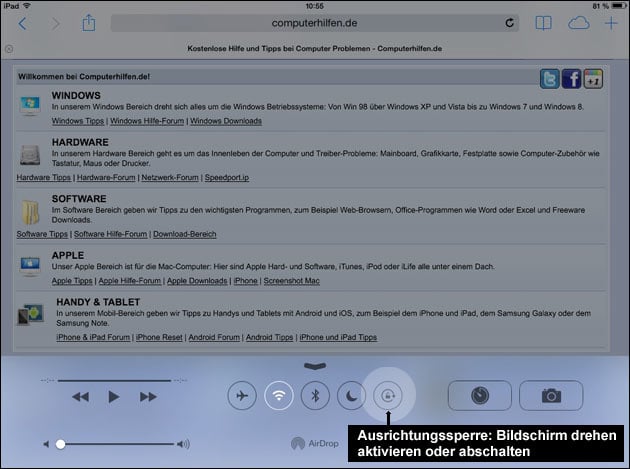
Task: Open Screenshot Mac link
Action: (x=292, y=281)
